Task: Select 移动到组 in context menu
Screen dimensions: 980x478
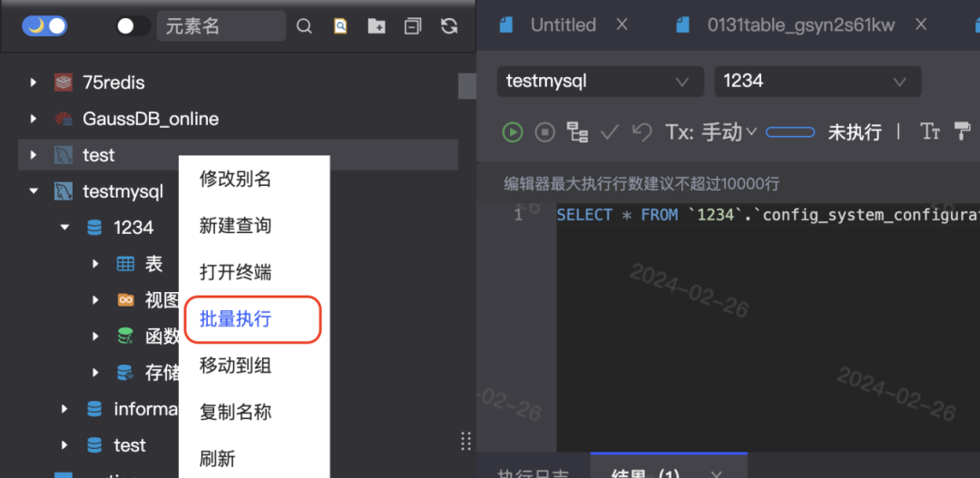Action: click(x=235, y=366)
